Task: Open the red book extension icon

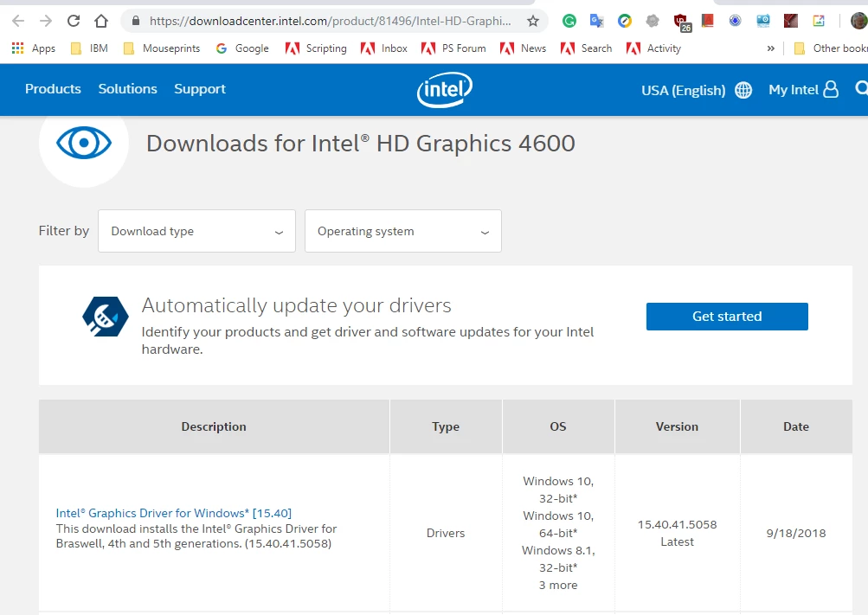Action: tap(707, 21)
